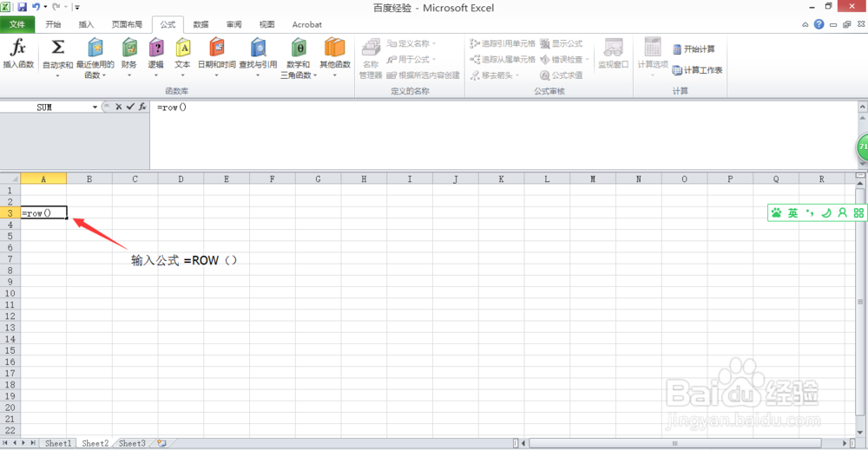Click the Insert Worksheet tab icon
This screenshot has height=450, width=868.
[161, 443]
